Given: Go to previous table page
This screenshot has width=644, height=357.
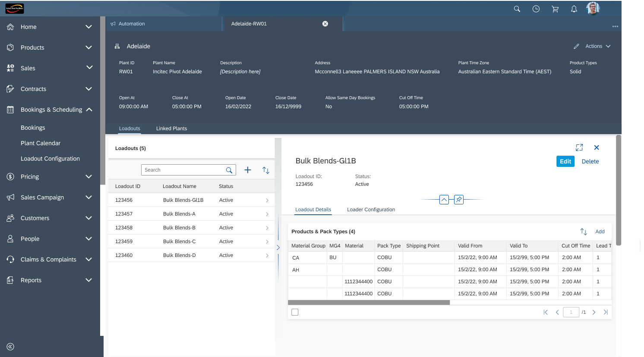Looking at the screenshot, I should (x=557, y=312).
